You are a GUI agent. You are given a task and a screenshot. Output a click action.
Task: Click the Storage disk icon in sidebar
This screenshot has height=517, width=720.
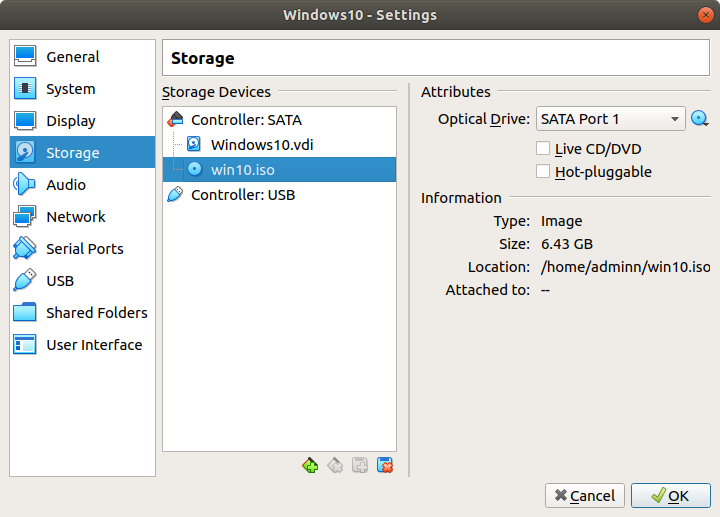25,152
